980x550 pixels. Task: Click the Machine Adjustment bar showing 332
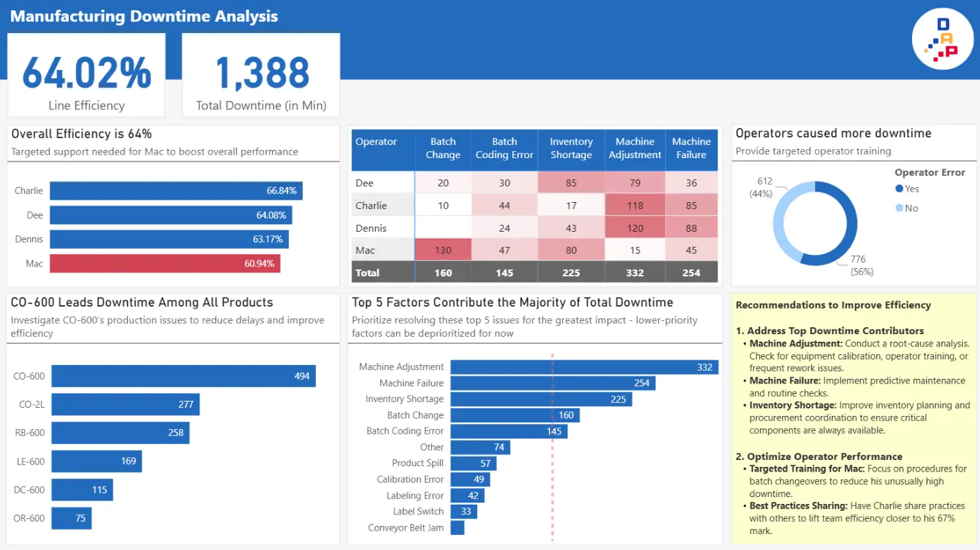tap(584, 367)
